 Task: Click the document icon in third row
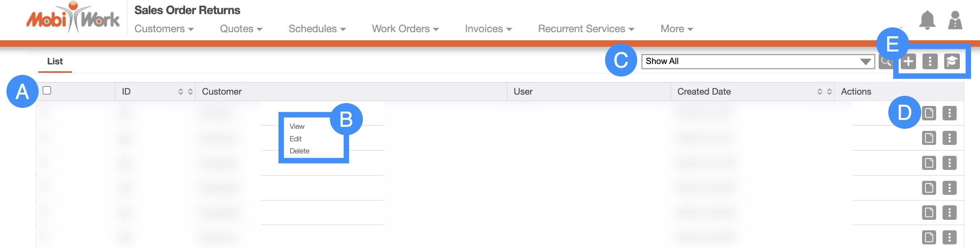point(929,163)
